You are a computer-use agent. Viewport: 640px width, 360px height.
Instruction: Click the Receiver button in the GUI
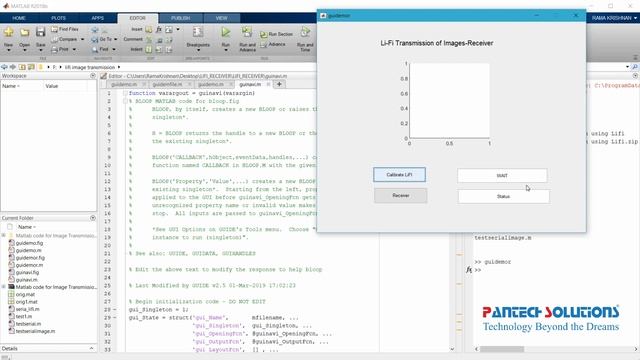point(401,196)
